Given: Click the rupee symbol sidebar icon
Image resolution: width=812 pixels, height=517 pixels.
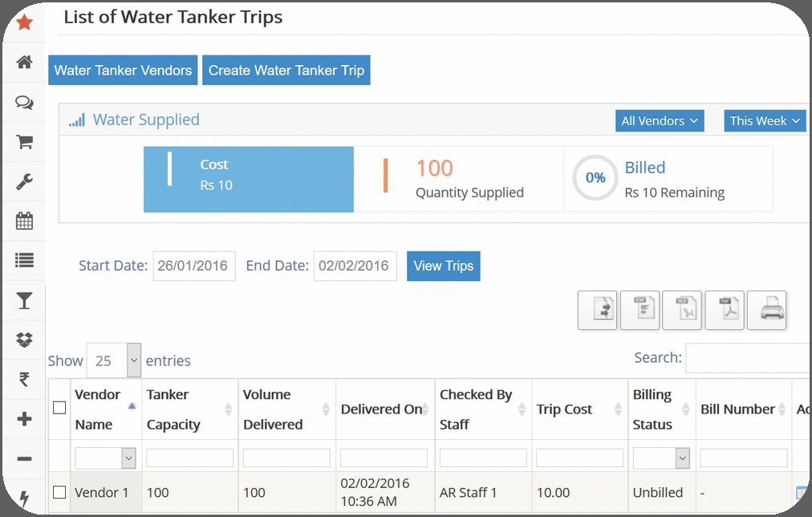Looking at the screenshot, I should (x=24, y=380).
